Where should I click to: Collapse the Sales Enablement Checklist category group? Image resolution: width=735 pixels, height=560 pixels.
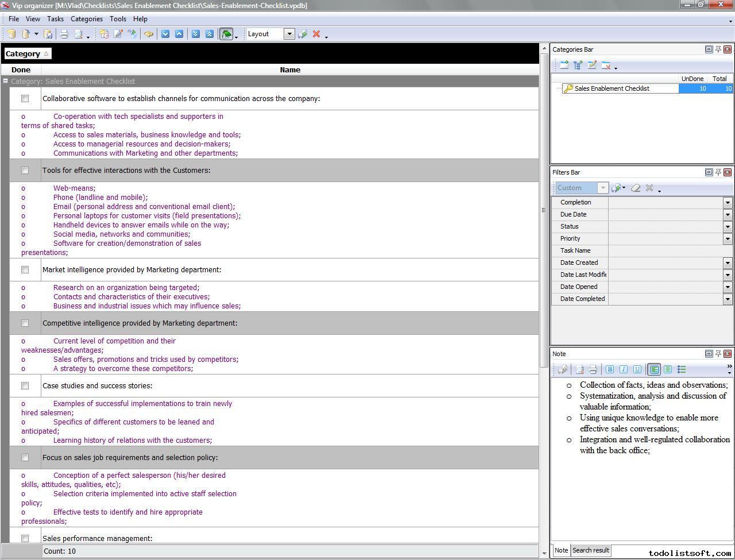tap(5, 81)
